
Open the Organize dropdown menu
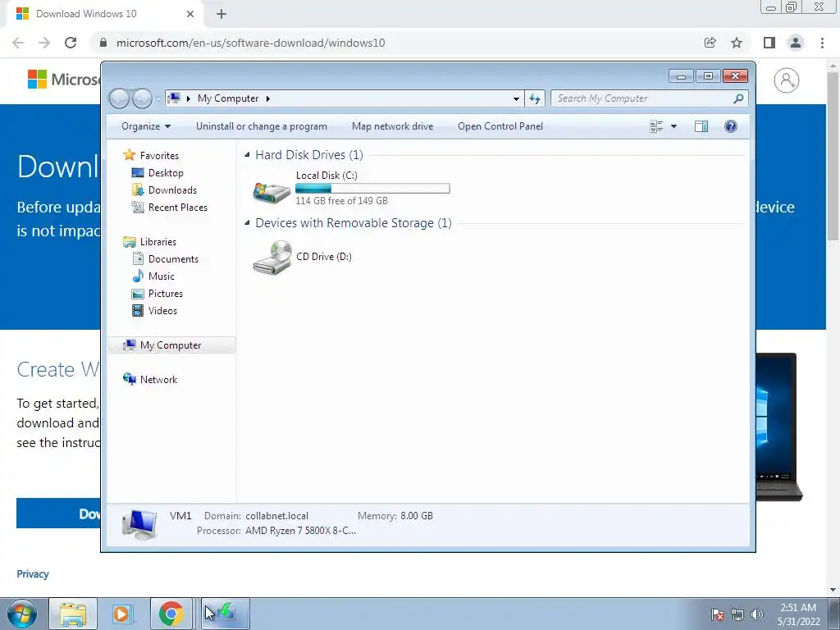146,126
